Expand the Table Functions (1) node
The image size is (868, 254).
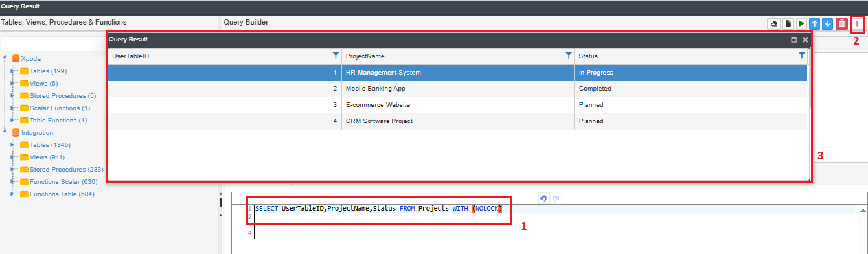coord(13,120)
